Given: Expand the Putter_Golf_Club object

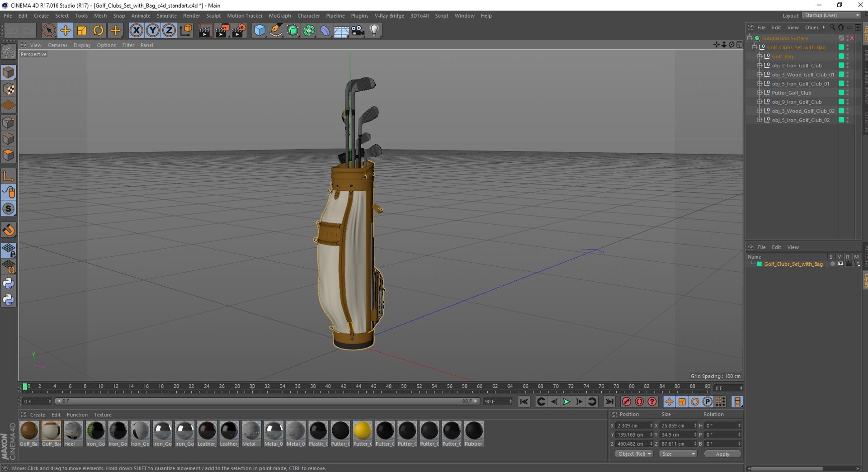Looking at the screenshot, I should coord(759,93).
